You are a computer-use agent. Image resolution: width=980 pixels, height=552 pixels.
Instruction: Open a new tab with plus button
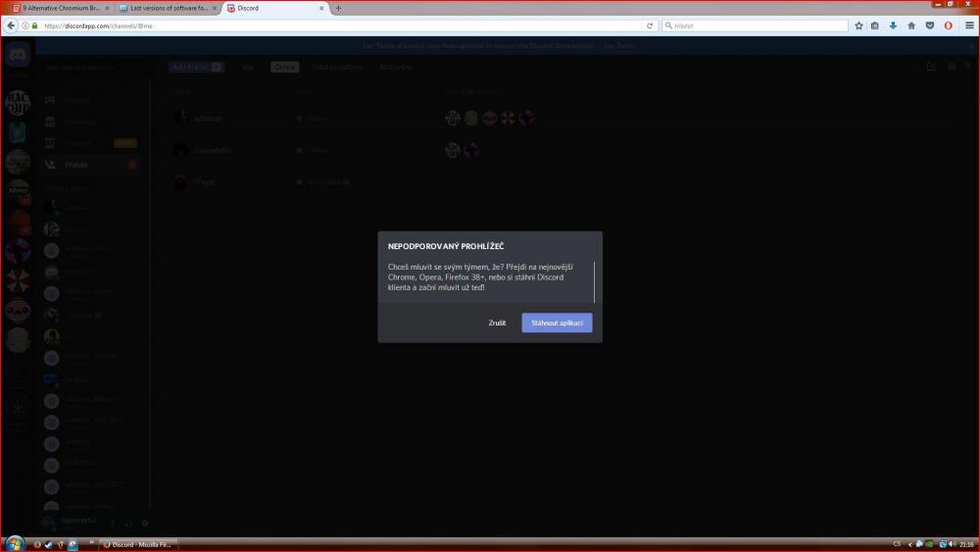tap(338, 8)
